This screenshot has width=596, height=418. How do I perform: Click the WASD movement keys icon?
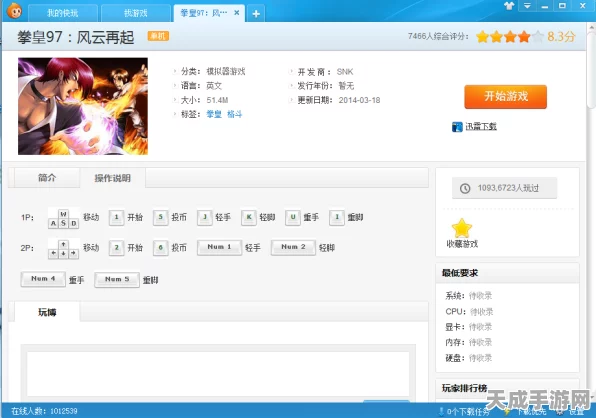coord(63,218)
